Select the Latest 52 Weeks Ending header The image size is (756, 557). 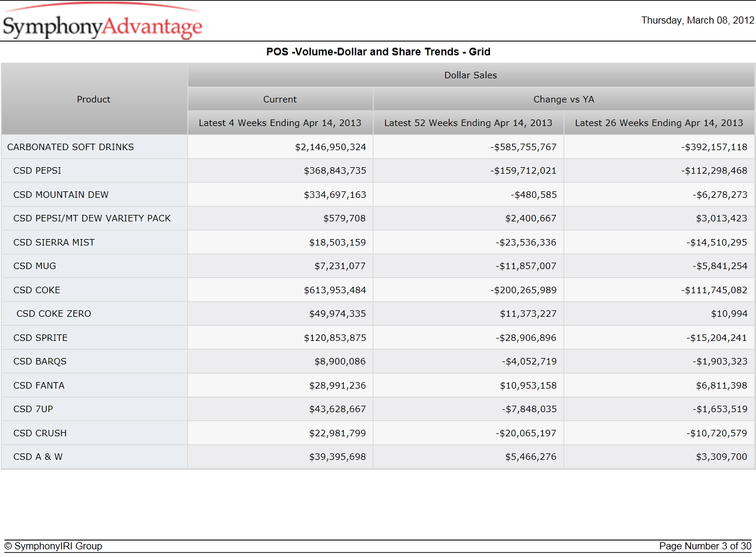pyautogui.click(x=468, y=123)
